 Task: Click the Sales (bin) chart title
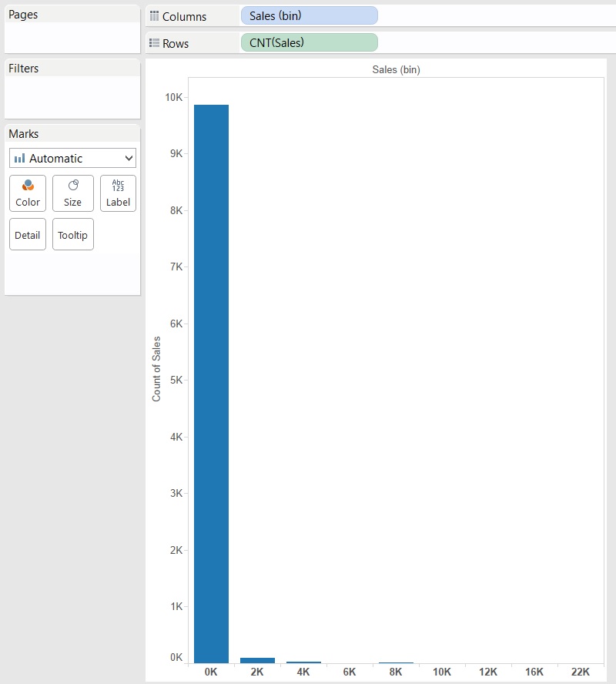396,69
